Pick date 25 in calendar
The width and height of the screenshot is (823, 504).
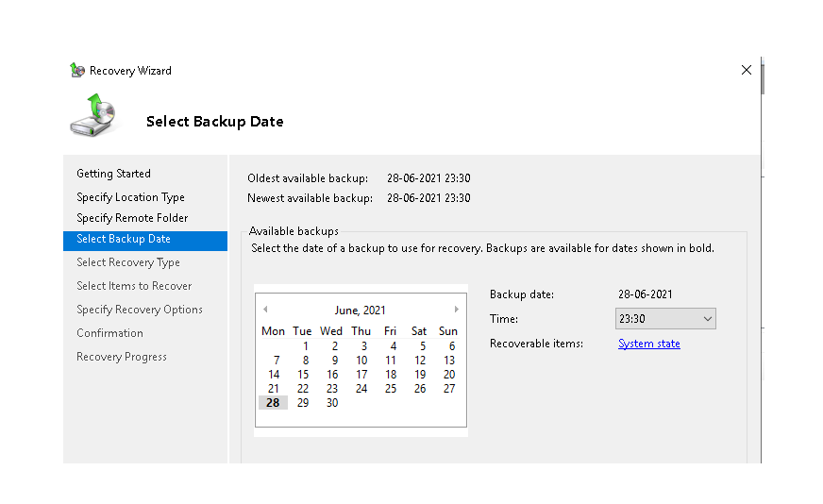point(391,389)
